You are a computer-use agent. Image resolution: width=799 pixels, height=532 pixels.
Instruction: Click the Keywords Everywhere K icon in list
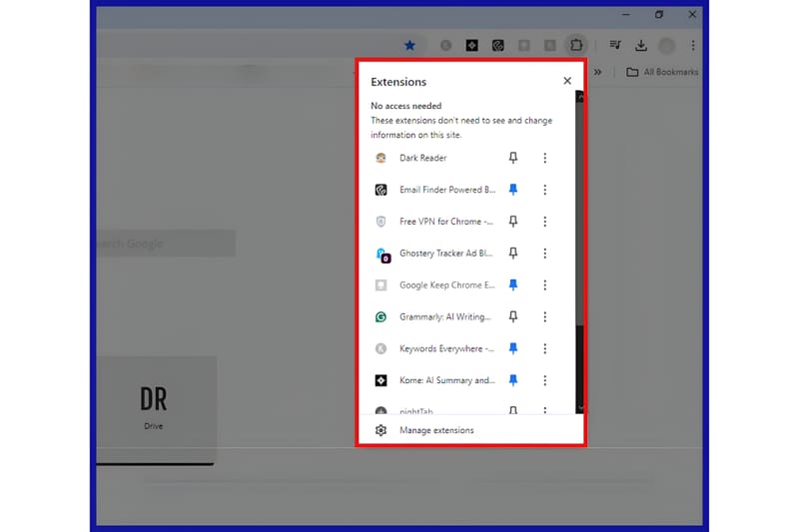click(381, 348)
